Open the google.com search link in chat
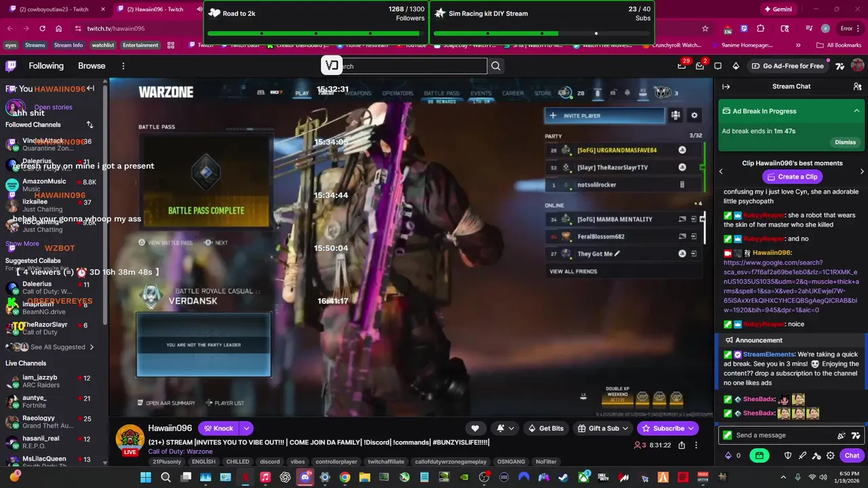The width and height of the screenshot is (868, 488). pyautogui.click(x=791, y=286)
